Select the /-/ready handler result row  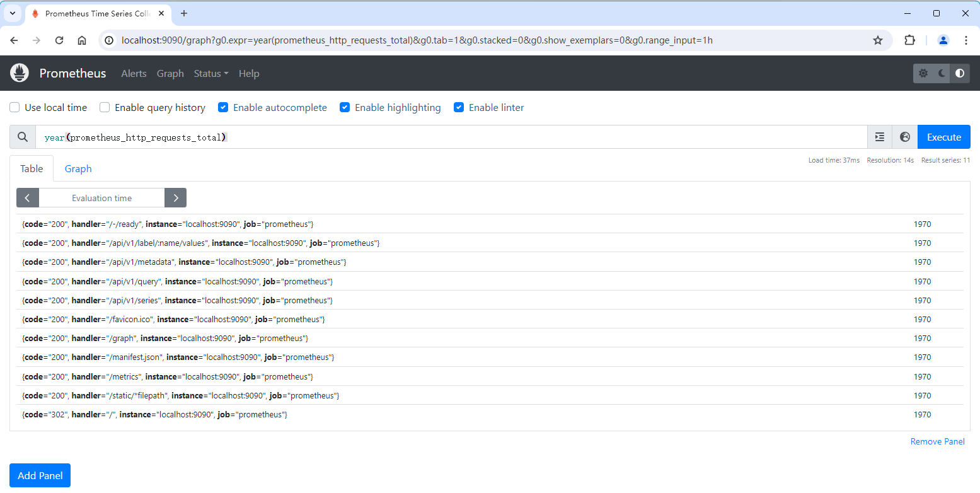490,224
